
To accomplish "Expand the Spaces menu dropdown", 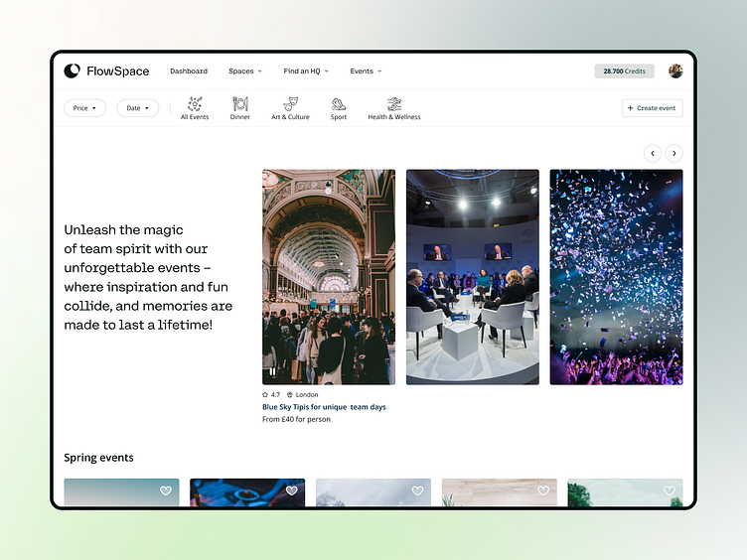I will (245, 71).
